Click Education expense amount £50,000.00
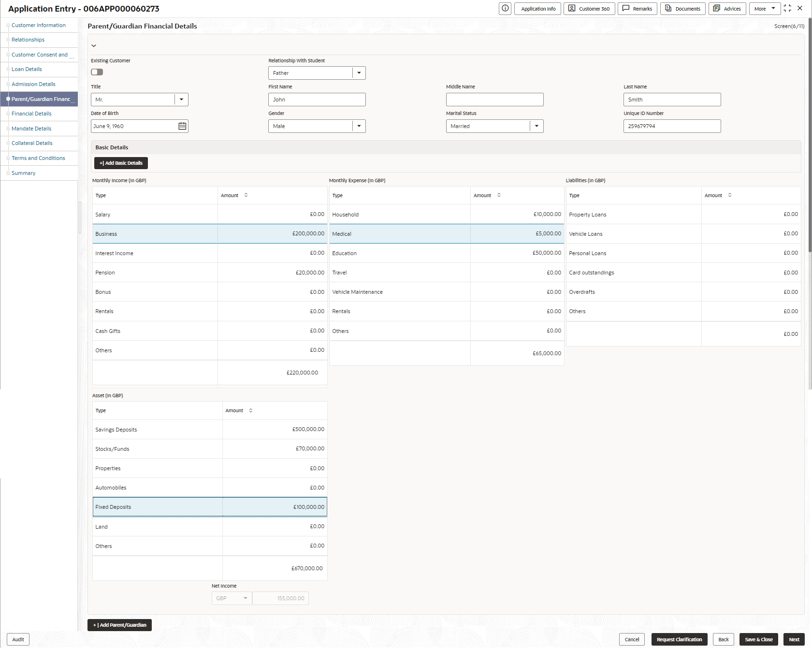This screenshot has width=812, height=649. pos(547,253)
